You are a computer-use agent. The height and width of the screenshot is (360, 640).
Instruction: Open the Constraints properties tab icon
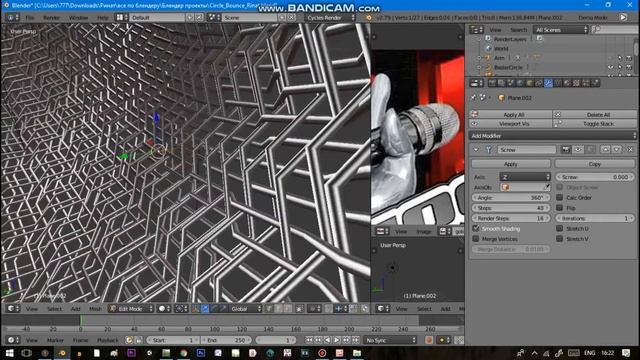tap(539, 83)
